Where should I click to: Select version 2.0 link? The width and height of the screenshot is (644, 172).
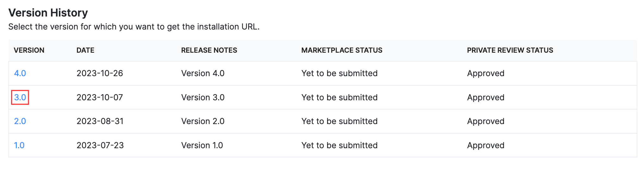tap(20, 121)
